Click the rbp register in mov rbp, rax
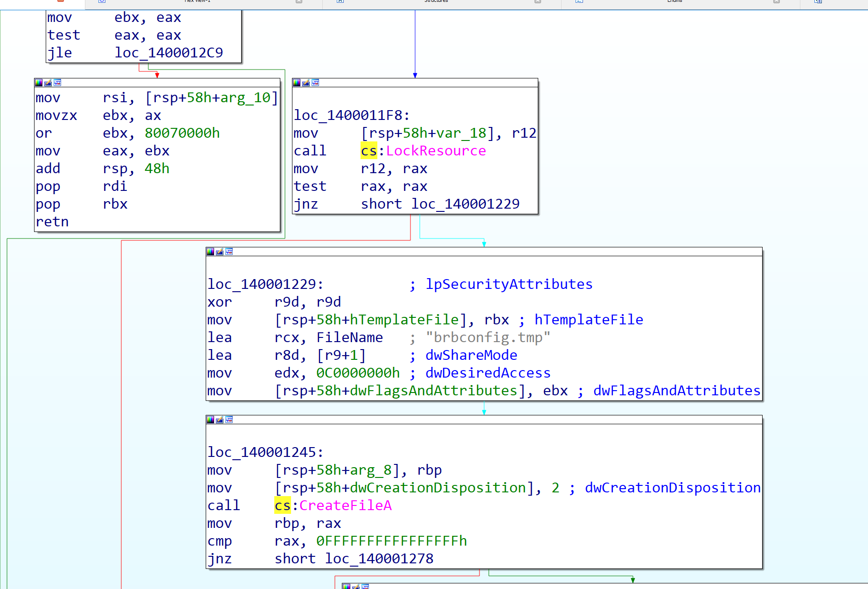Image resolution: width=868 pixels, height=589 pixels. (x=287, y=523)
